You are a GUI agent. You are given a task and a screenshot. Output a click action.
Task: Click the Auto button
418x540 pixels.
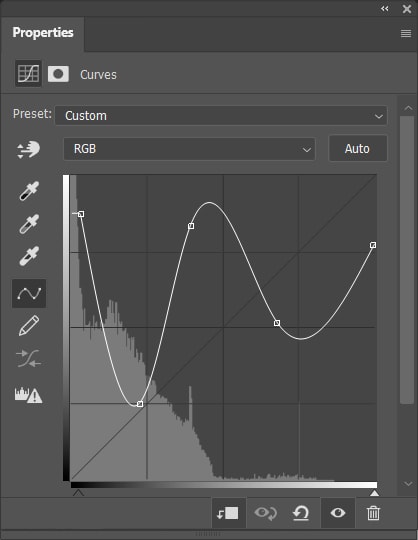point(358,149)
